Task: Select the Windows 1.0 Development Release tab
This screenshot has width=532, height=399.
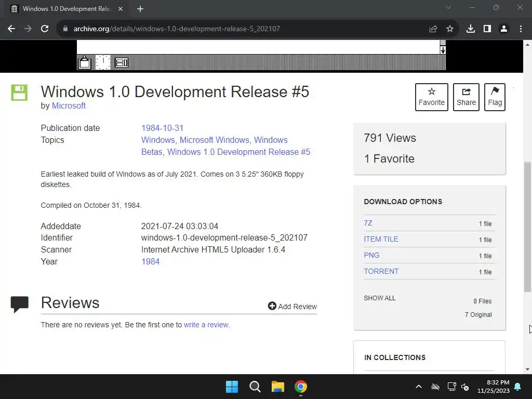Action: pos(66,9)
